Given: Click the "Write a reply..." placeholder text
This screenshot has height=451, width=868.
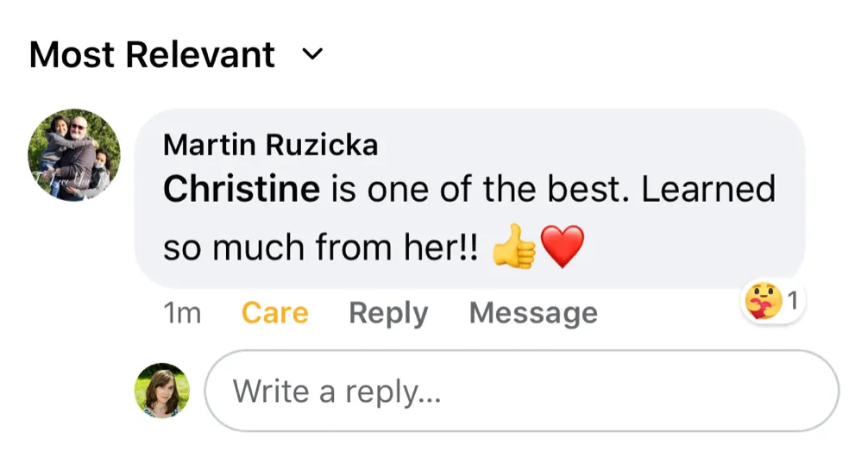Looking at the screenshot, I should [337, 391].
